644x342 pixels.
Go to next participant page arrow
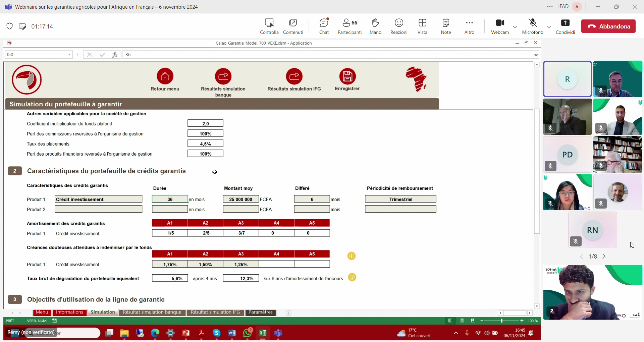click(604, 256)
